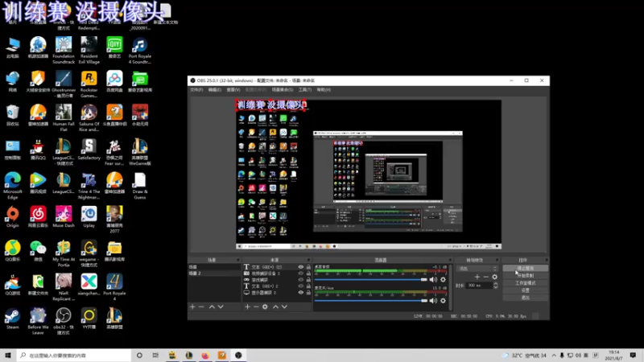Remove the selected source with the minus icon

coord(256,306)
